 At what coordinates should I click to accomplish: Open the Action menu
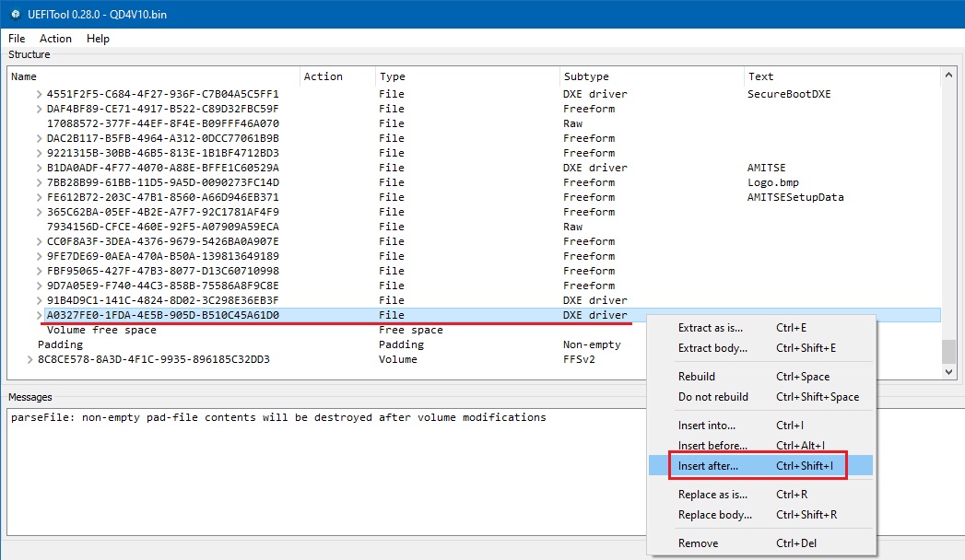[55, 38]
